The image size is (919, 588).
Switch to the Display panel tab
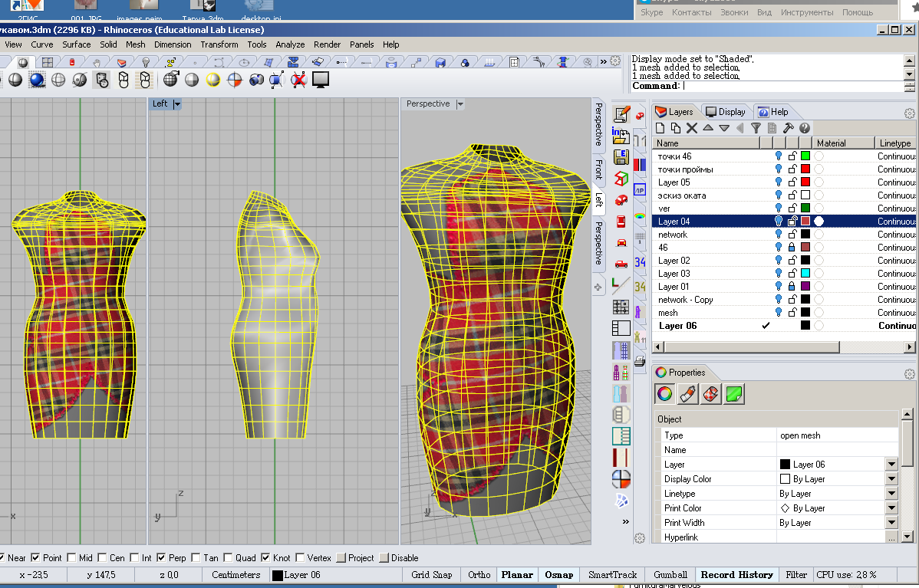pyautogui.click(x=726, y=112)
